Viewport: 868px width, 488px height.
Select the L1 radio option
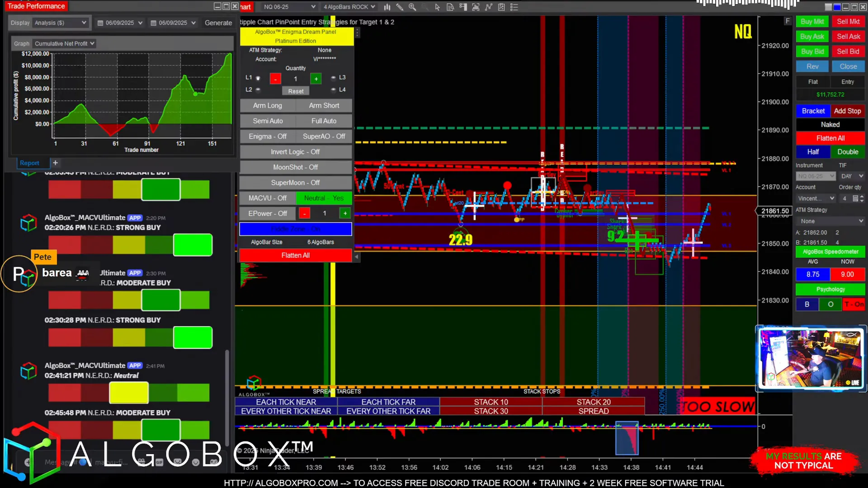pos(258,78)
